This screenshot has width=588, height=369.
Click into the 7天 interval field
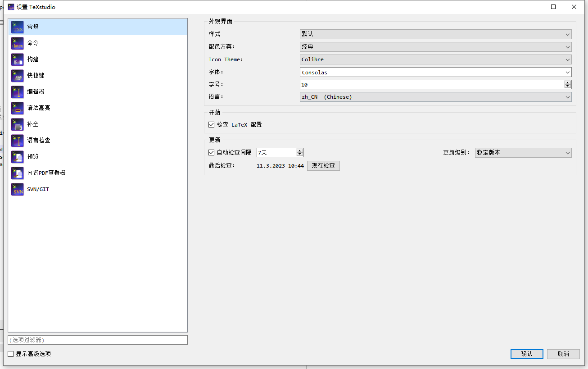tap(276, 153)
